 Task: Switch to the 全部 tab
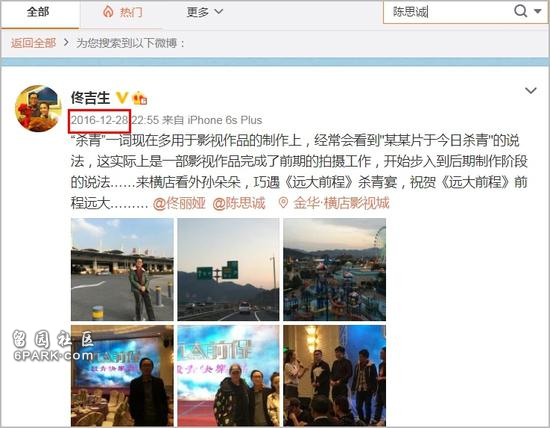click(38, 12)
